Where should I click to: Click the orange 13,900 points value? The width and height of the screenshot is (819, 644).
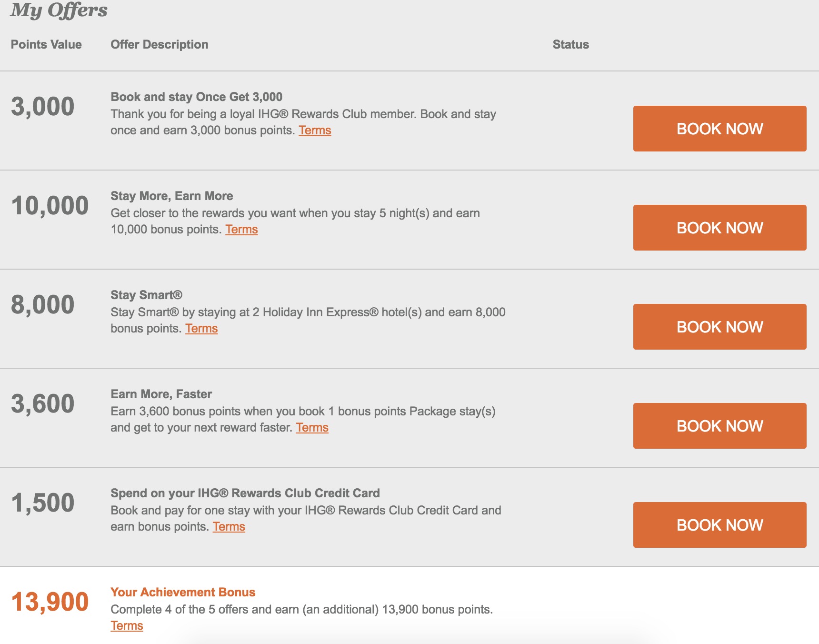[x=50, y=602]
